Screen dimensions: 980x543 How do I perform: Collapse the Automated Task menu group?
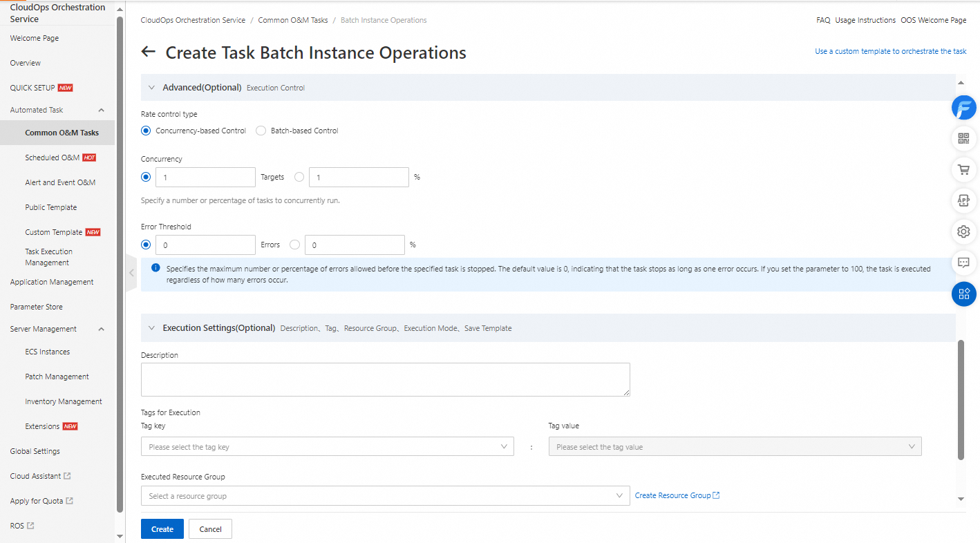(x=102, y=110)
